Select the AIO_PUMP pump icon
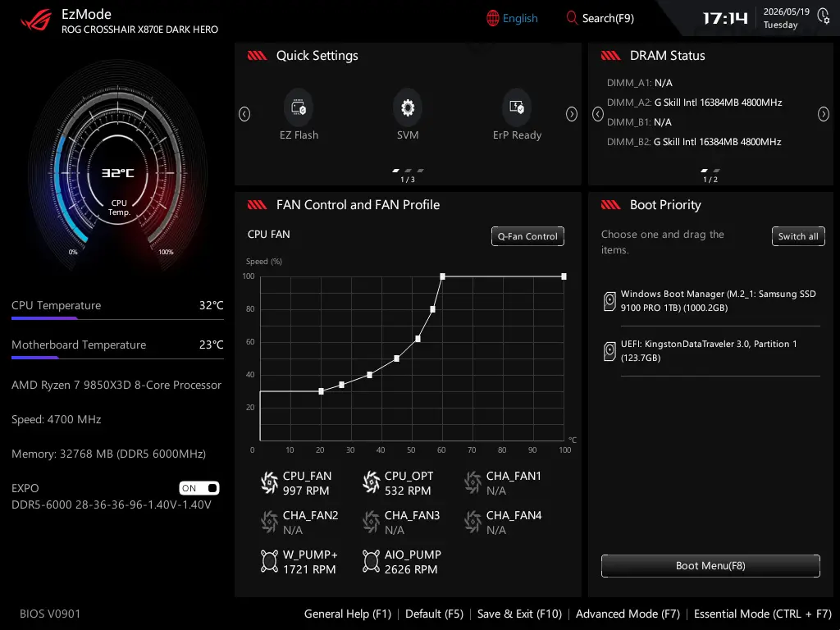 point(372,561)
